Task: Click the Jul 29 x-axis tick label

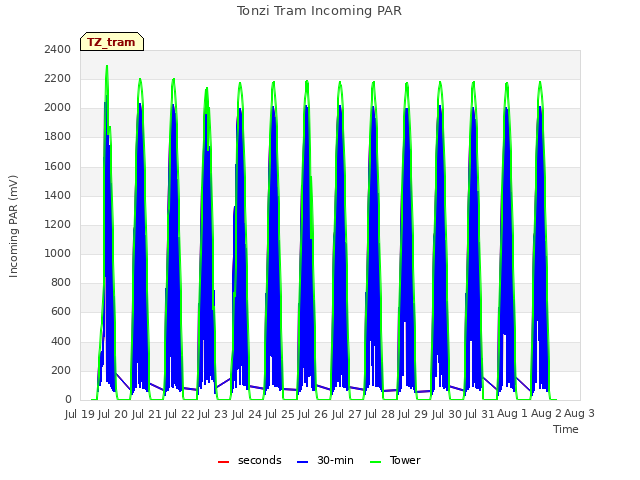Action: [413, 414]
